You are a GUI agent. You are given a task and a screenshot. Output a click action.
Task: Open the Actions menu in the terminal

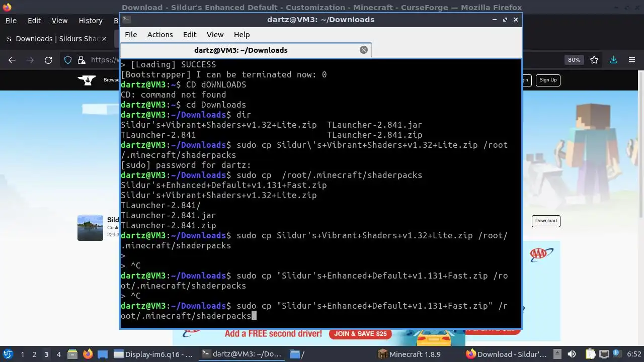[160, 35]
